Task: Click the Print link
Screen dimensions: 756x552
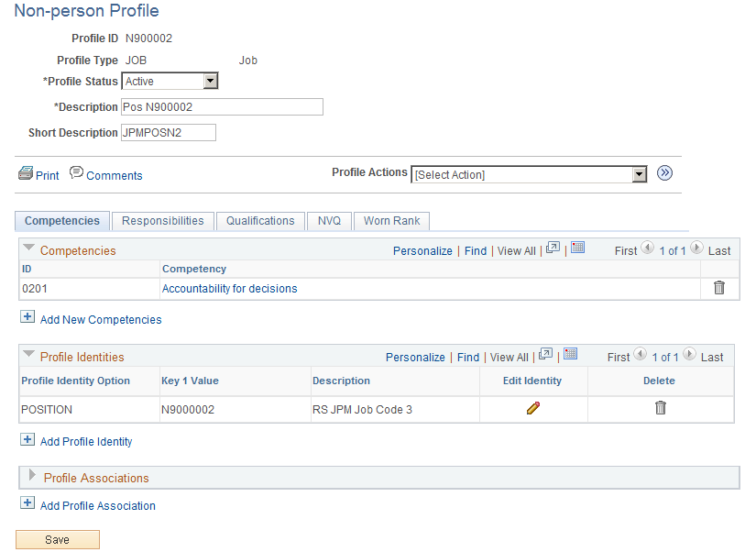Action: pyautogui.click(x=48, y=176)
